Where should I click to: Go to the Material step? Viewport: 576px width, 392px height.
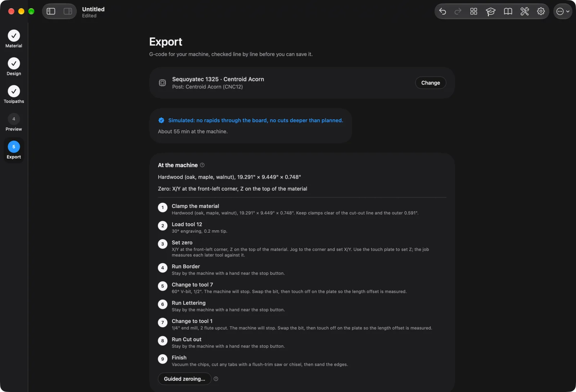click(14, 39)
